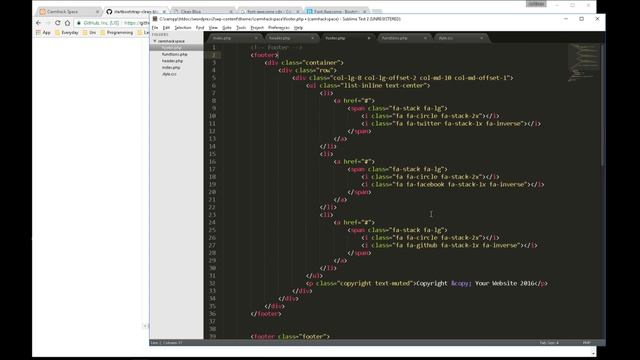This screenshot has height=360, width=640.
Task: Click the Copyright paragraph on line 32
Action: pos(427,283)
